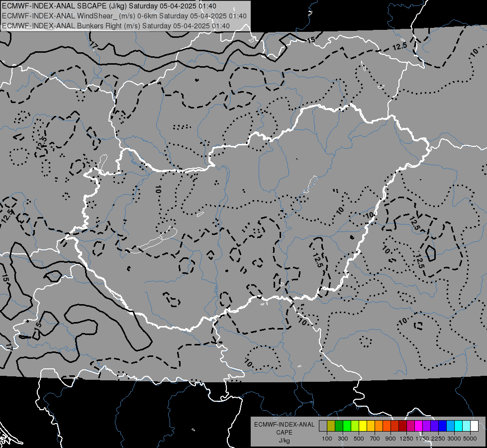Click the WindShear 0-6km header line
487x448 pixels.
coord(124,16)
